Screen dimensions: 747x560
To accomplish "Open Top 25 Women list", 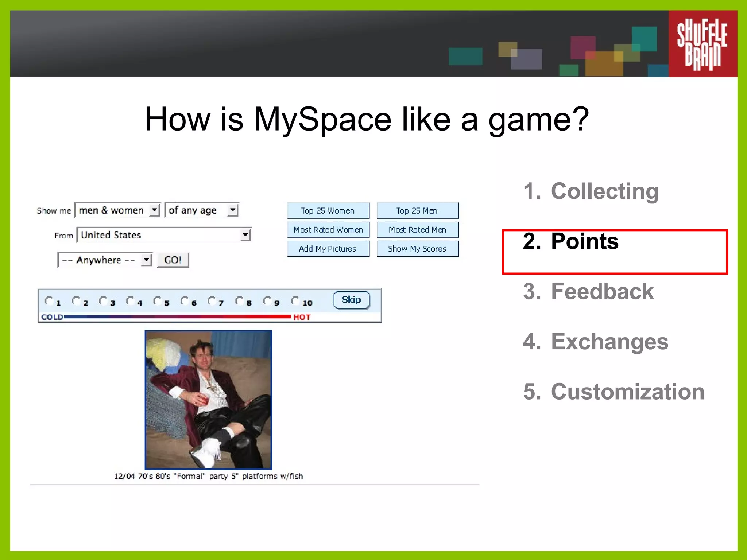I will coord(328,211).
